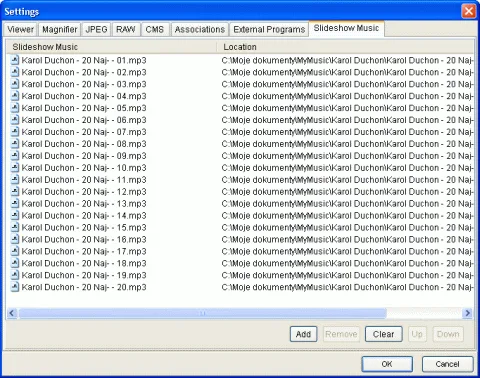Select 'Karol Duchon - 20 Naj- - 10.mp3'
Screen dimensions: 480x378
pos(84,168)
